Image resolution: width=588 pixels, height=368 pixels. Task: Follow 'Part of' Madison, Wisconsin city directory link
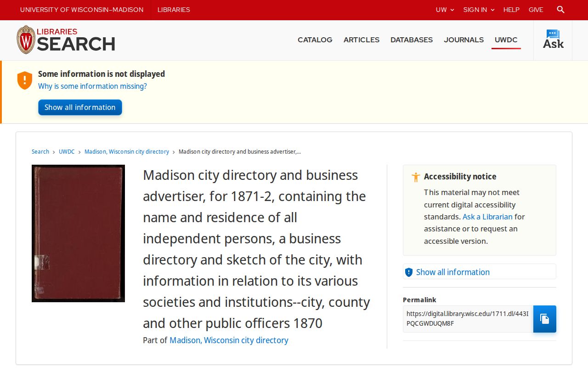(229, 340)
